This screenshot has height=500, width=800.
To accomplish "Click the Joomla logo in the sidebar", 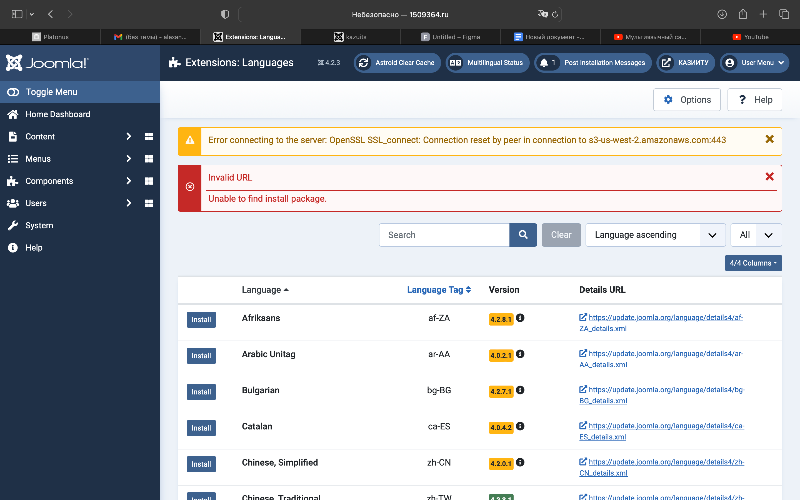I will click(47, 63).
